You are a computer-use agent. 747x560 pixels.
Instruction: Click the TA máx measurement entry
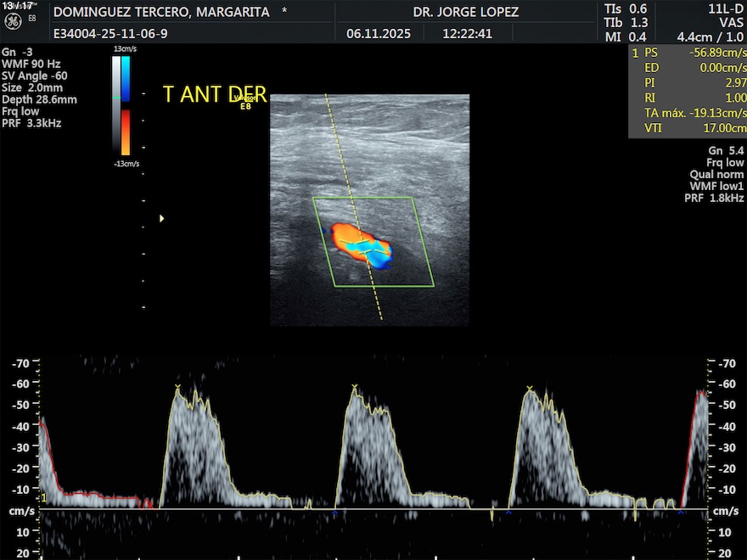688,113
